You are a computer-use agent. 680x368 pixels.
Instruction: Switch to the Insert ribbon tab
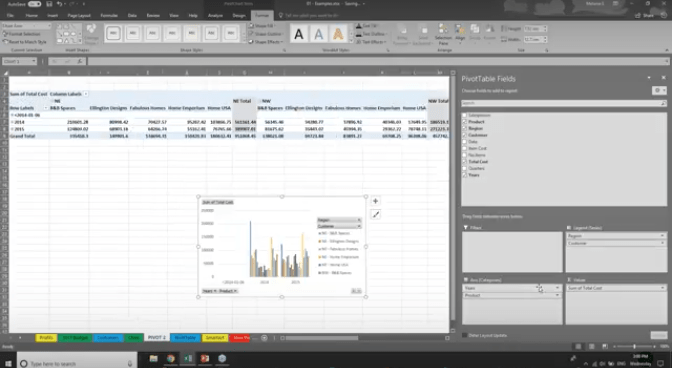pyautogui.click(x=52, y=16)
